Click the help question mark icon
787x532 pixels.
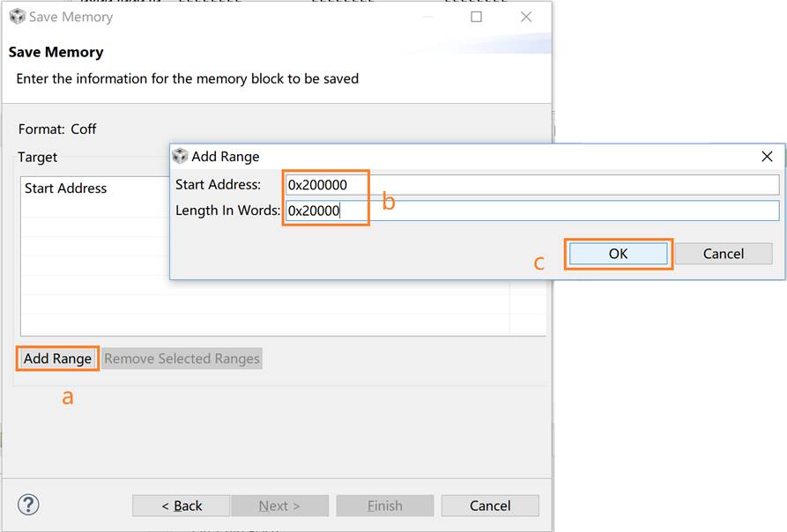coord(28,505)
